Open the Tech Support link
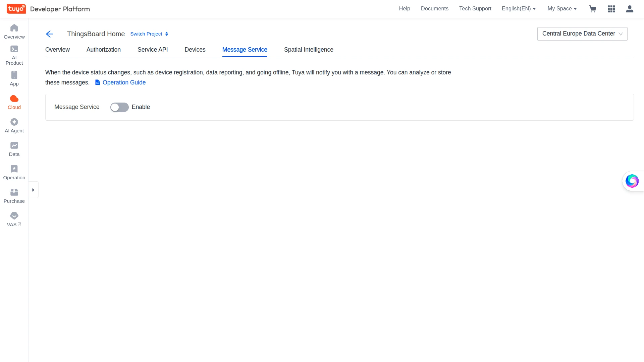The width and height of the screenshot is (644, 362). 475,9
